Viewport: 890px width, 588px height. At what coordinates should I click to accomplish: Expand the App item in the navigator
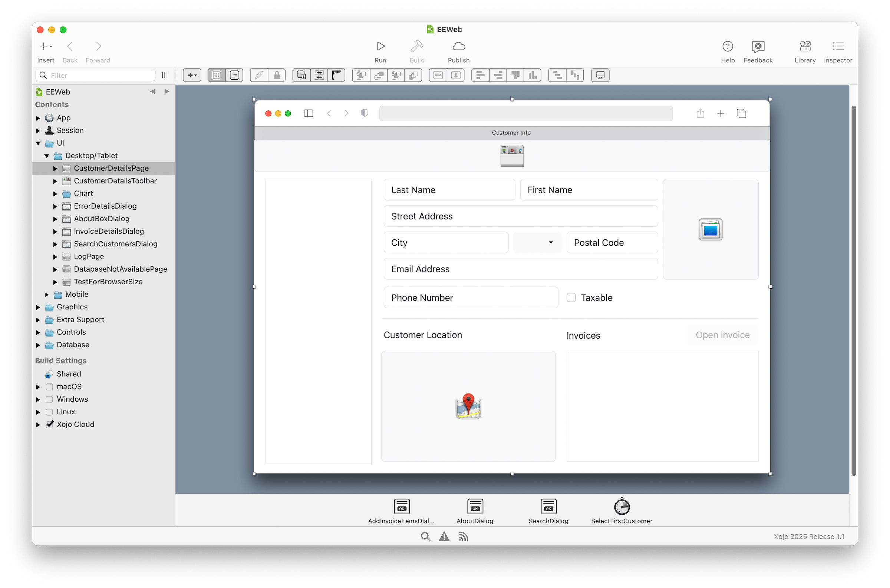(x=38, y=117)
